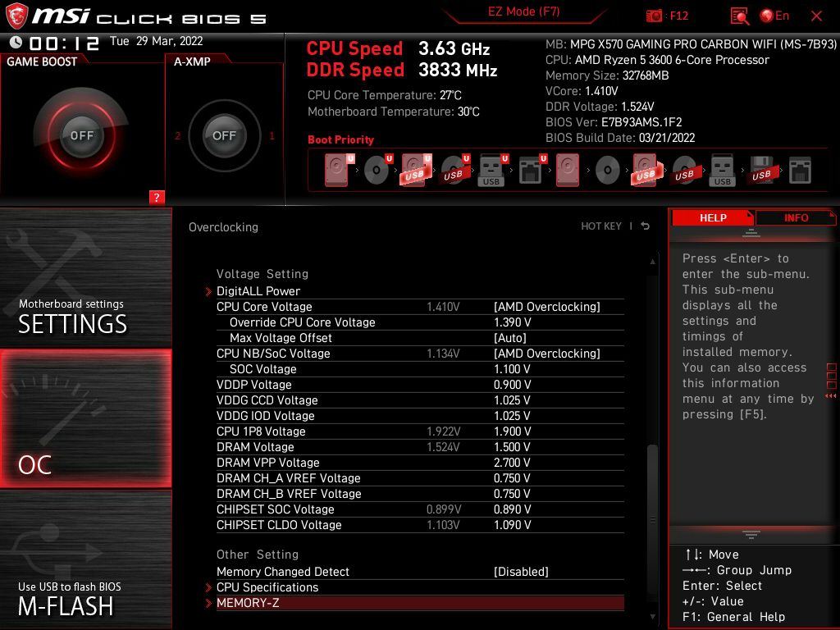840x630 pixels.
Task: Click the date Tue 29 Mar, 2022
Action: point(157,41)
